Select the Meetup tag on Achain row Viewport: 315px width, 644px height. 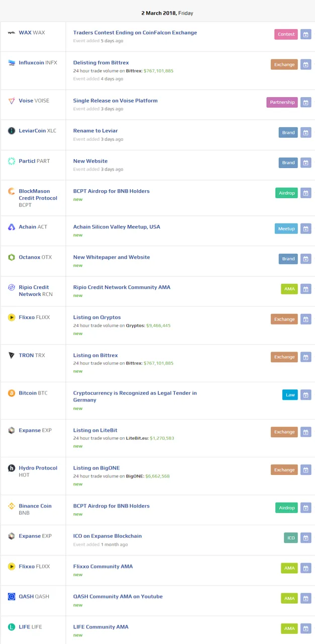[286, 228]
